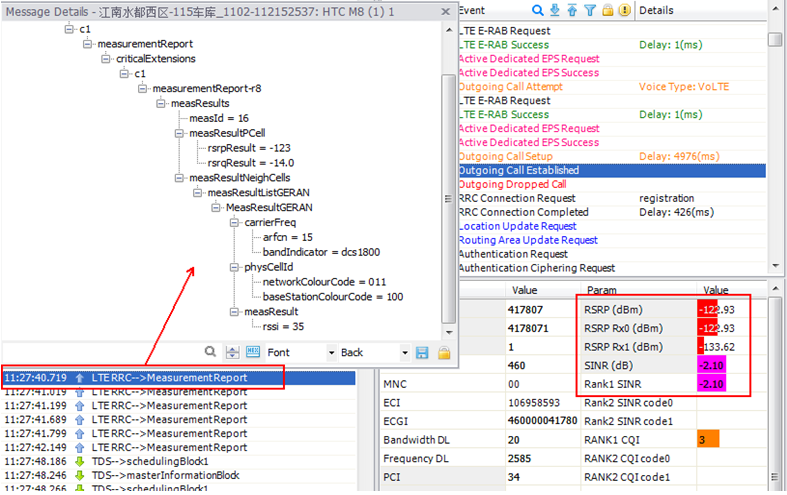Select networkColourCode = 011 row

[324, 282]
